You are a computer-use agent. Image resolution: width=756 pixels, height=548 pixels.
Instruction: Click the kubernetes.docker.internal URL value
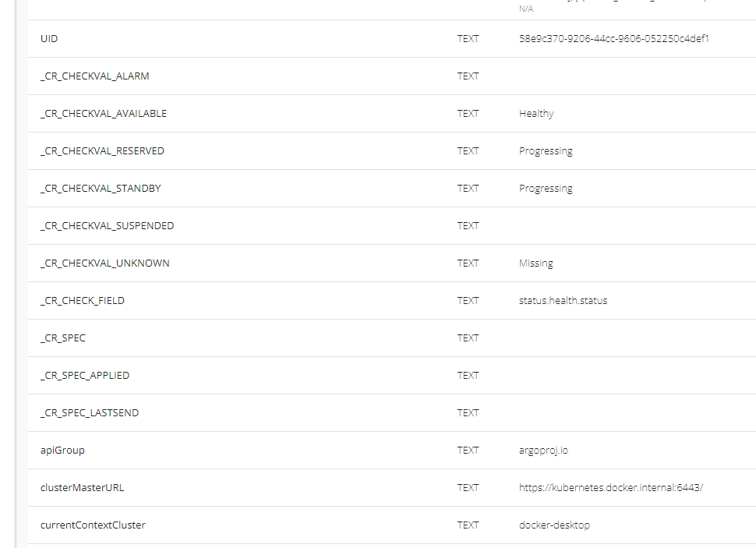point(611,487)
